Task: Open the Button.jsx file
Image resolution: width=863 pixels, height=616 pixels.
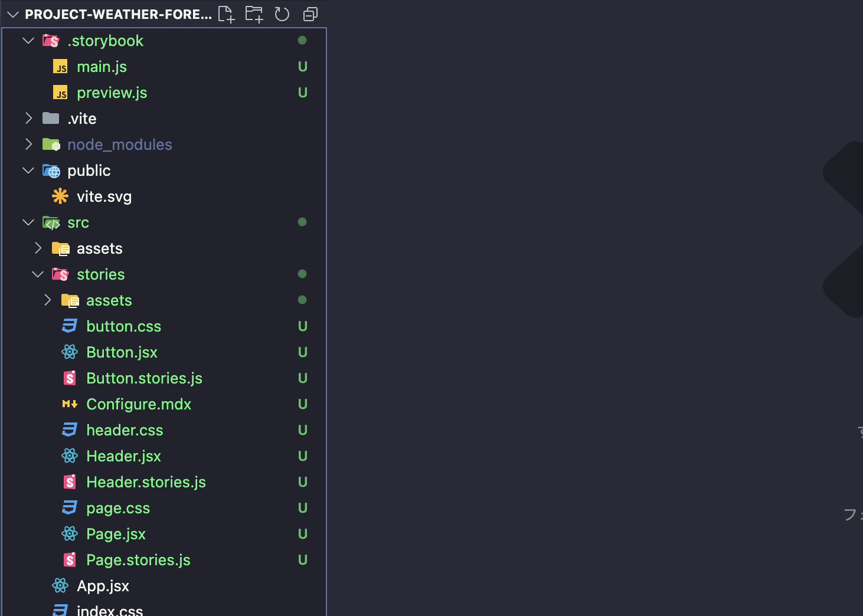Action: point(122,352)
